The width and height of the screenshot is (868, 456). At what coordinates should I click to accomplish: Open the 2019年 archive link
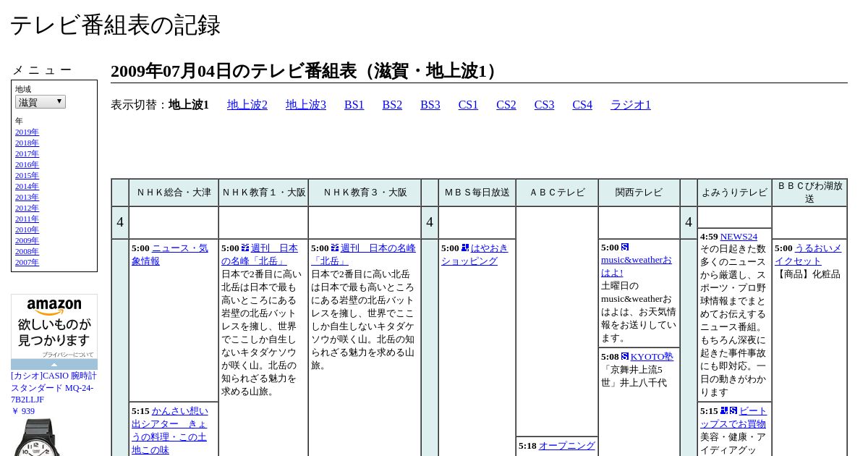27,132
